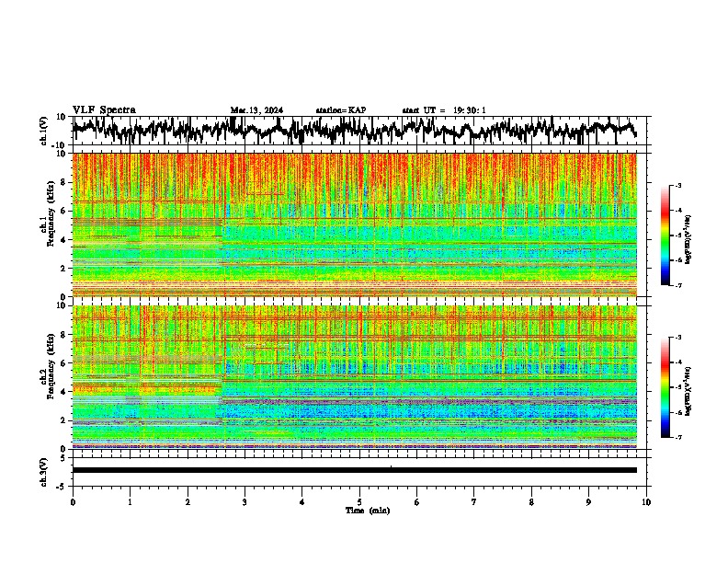Click the 'VLF Spectra' title text
The width and height of the screenshot is (728, 563).
(x=104, y=109)
